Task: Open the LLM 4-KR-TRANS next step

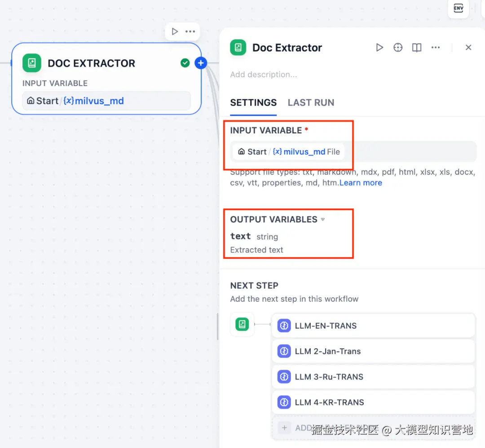Action: (x=373, y=403)
